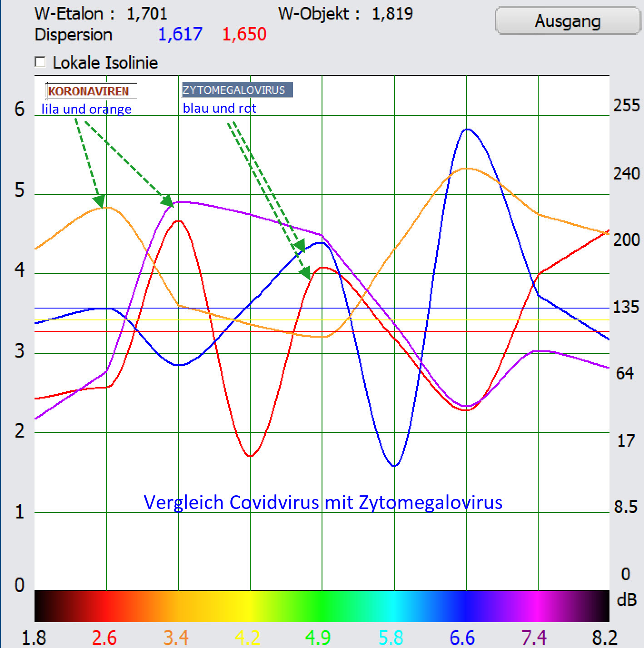Click the red 2.6 frequency label
Screen dimensions: 644x648
point(104,638)
